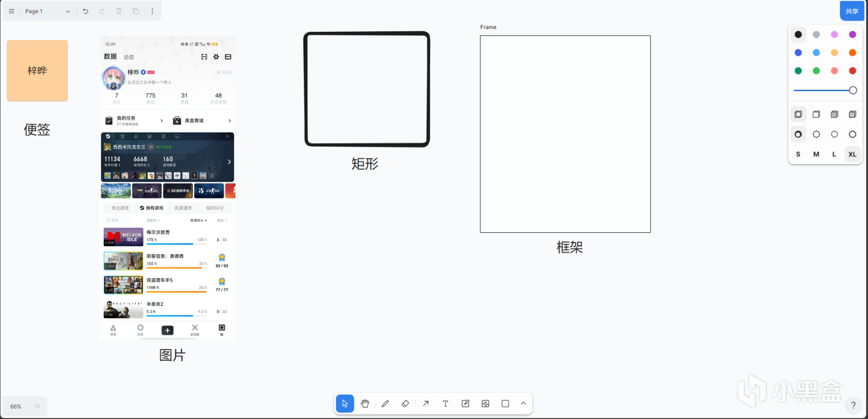Select the 矩形 text label

365,164
